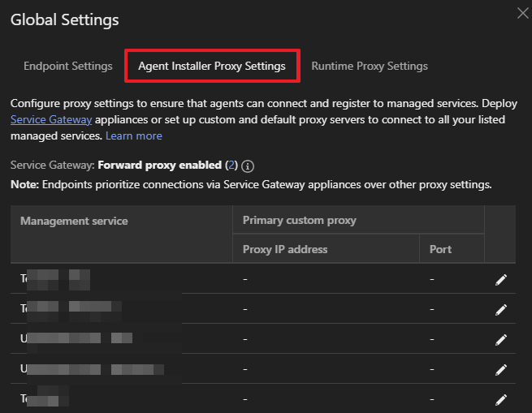Click the info icon beside Forward proxy enabled
Image resolution: width=532 pixels, height=413 pixels.
pos(248,166)
